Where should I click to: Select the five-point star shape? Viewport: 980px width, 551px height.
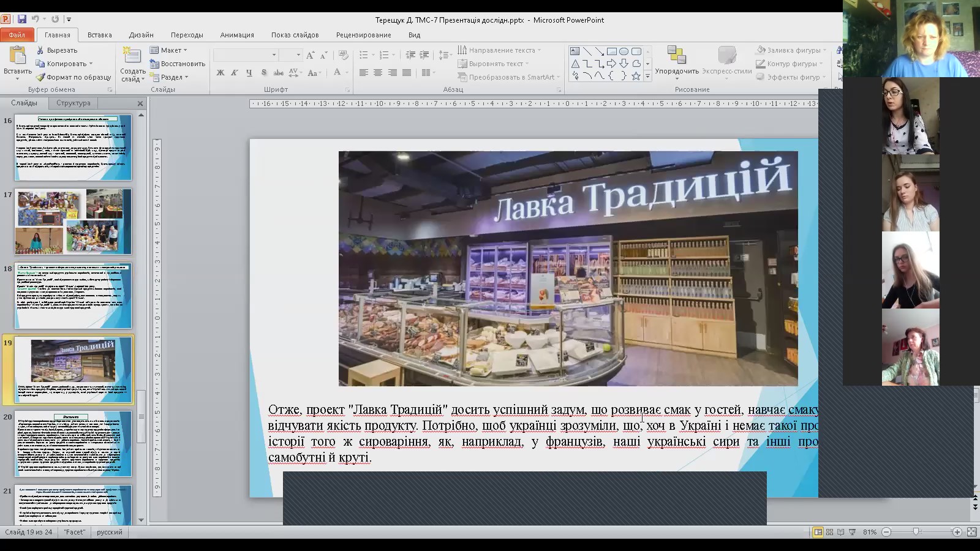(636, 76)
